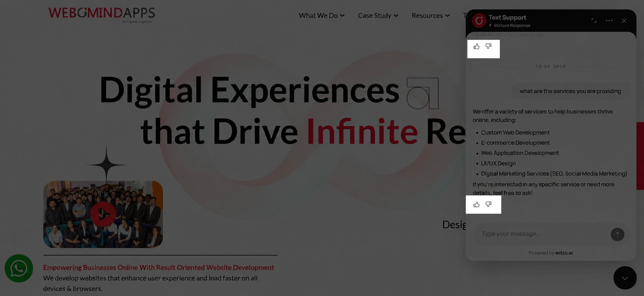Image resolution: width=644 pixels, height=296 pixels.
Task: Click the team photo thumbnail
Action: click(103, 214)
